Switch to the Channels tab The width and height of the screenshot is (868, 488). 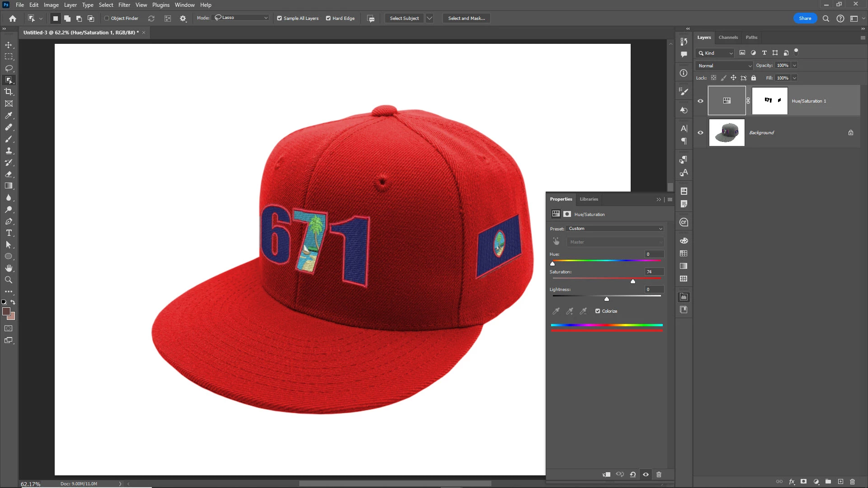pyautogui.click(x=728, y=38)
